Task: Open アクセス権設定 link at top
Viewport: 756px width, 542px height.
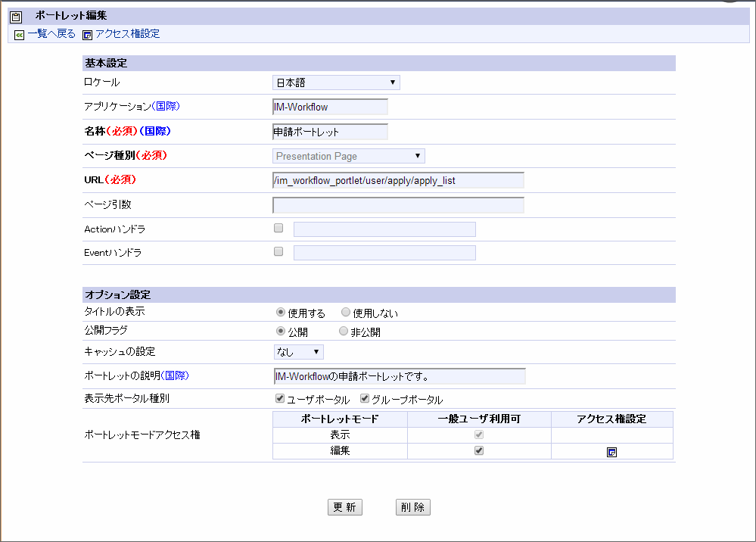Action: tap(127, 34)
